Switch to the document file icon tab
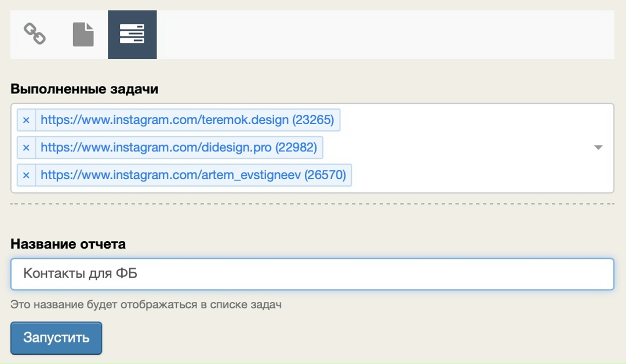This screenshot has height=364, width=626. (x=83, y=34)
